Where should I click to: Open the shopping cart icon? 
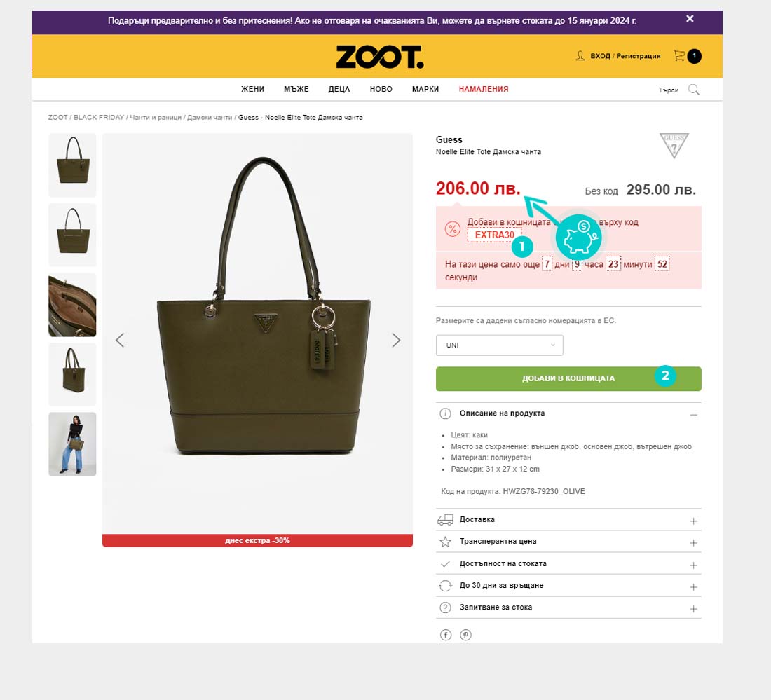pos(679,56)
